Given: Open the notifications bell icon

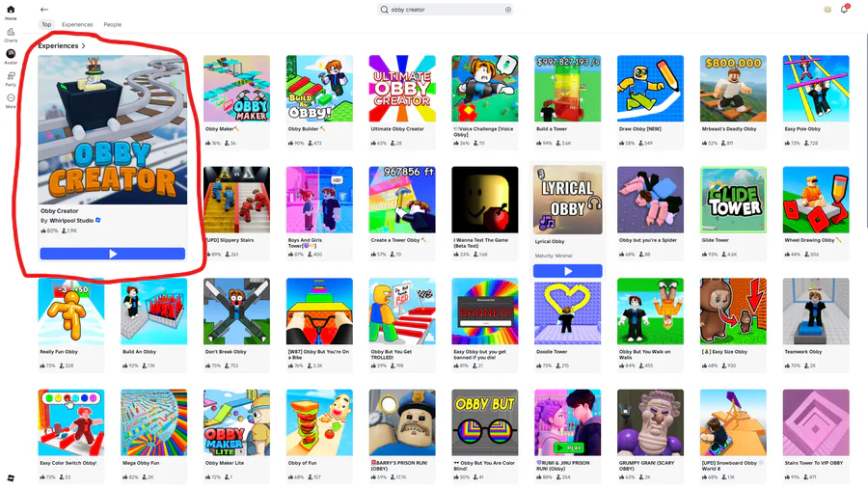Looking at the screenshot, I should 844,10.
